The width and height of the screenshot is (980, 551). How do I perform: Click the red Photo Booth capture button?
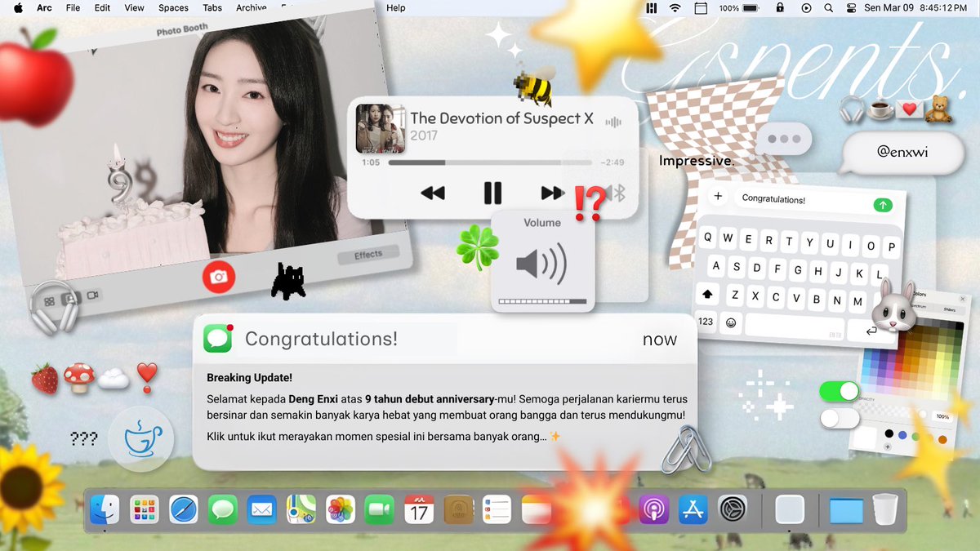point(218,277)
